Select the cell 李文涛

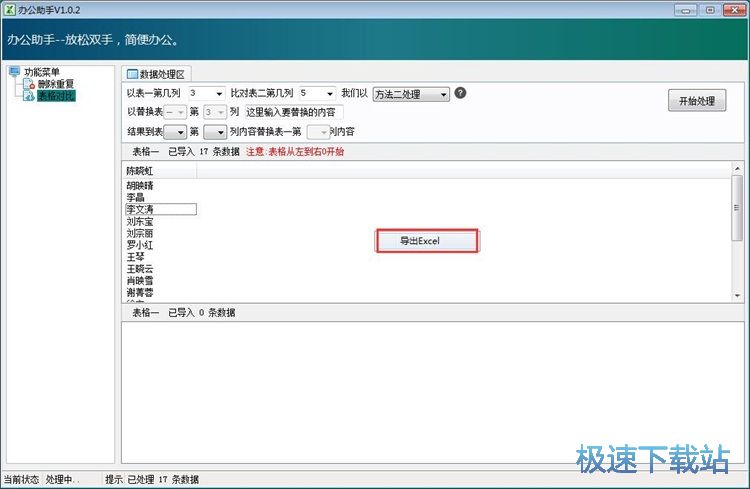click(161, 209)
